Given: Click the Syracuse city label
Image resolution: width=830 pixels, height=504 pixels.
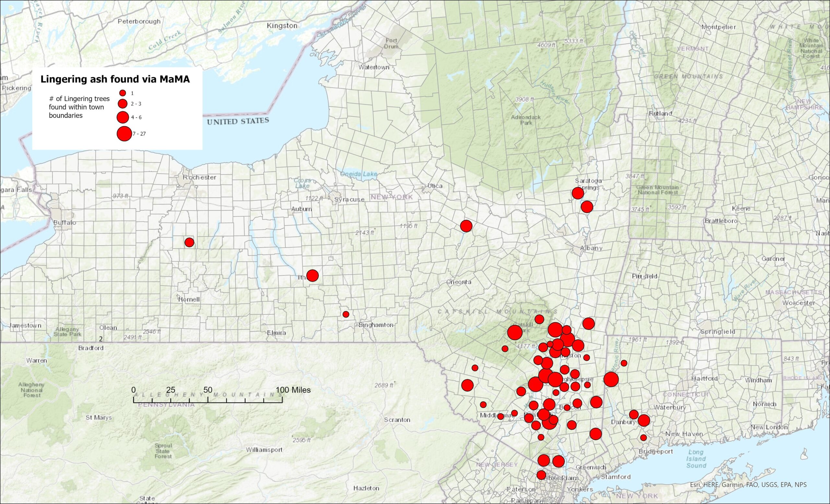Looking at the screenshot, I should (x=349, y=199).
